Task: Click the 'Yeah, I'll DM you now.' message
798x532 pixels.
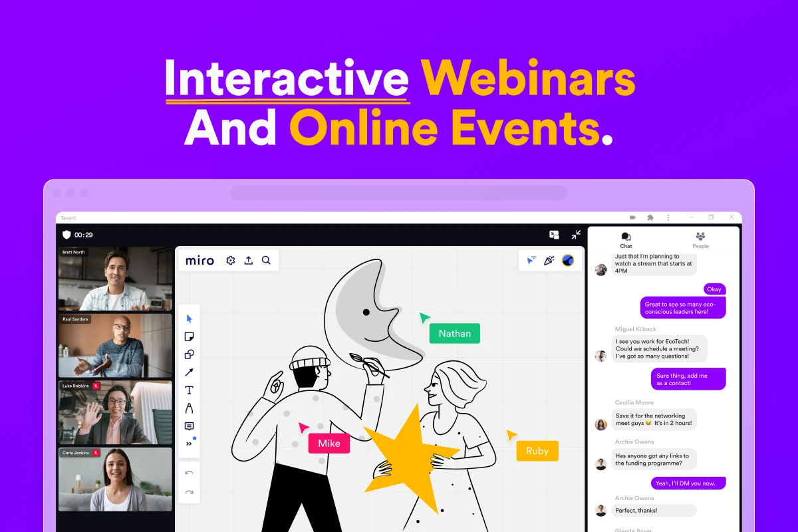Action: click(x=688, y=483)
